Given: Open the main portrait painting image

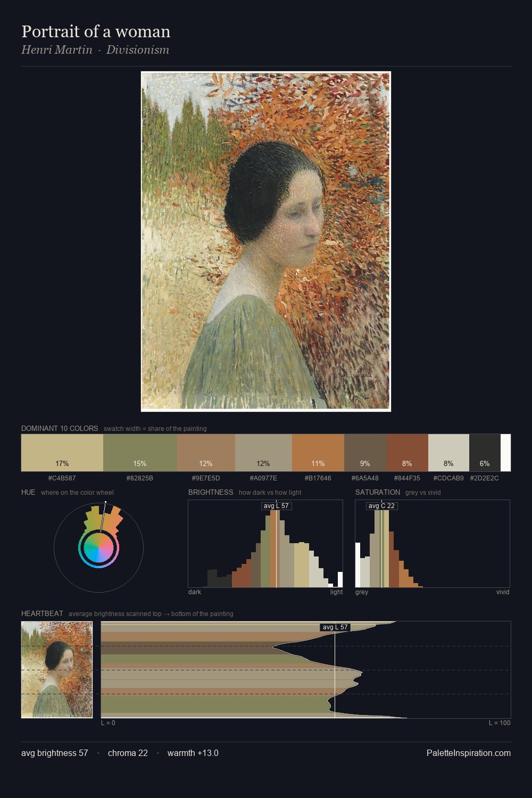Looking at the screenshot, I should pos(266,242).
